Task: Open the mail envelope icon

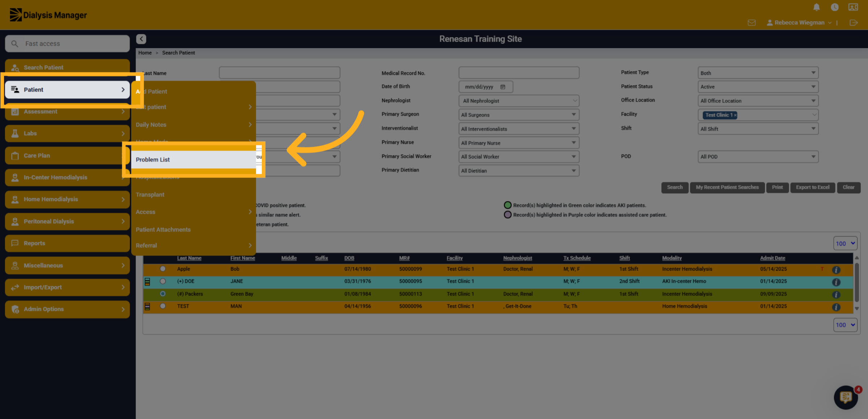Action: (x=752, y=23)
